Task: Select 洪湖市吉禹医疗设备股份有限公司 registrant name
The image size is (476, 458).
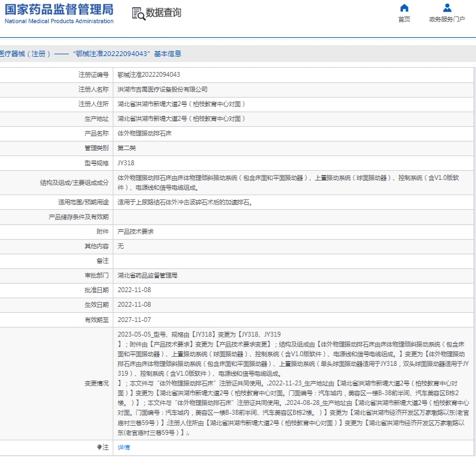Action: coord(162,89)
